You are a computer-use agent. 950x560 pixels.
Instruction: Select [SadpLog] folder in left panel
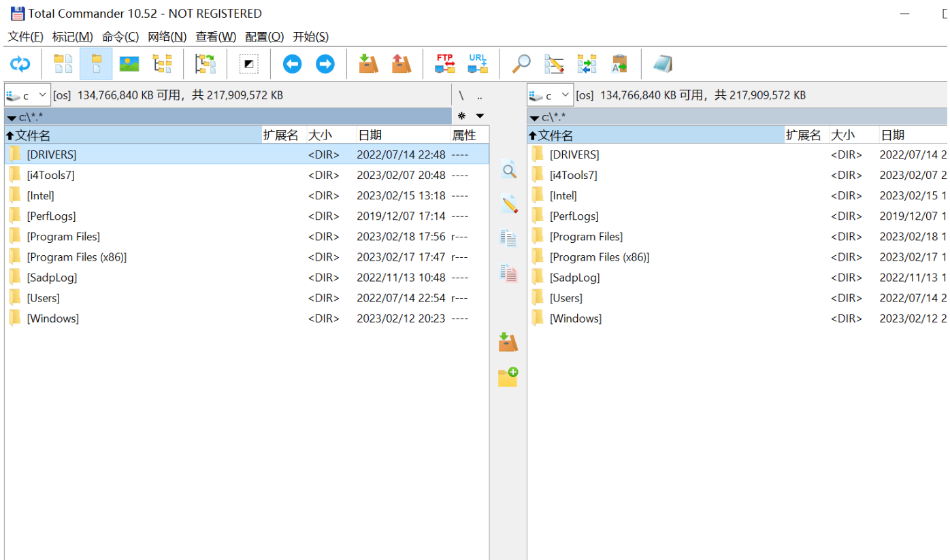[246, 277]
